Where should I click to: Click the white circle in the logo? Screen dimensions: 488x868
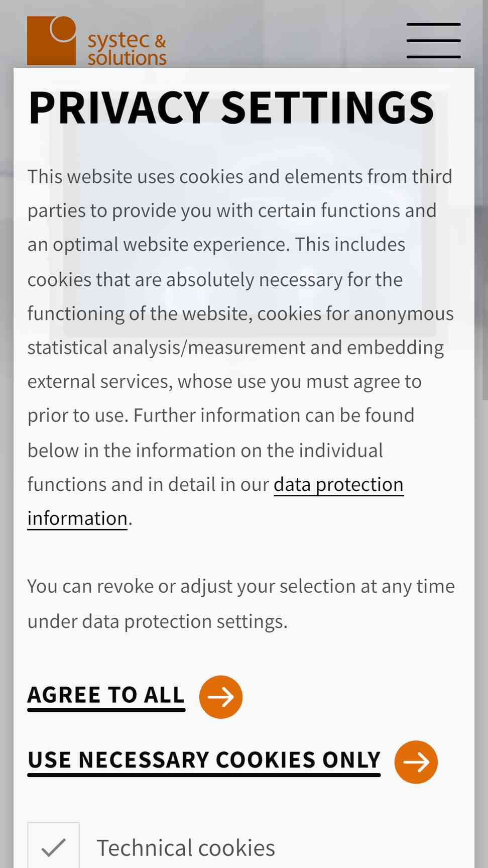pyautogui.click(x=63, y=29)
